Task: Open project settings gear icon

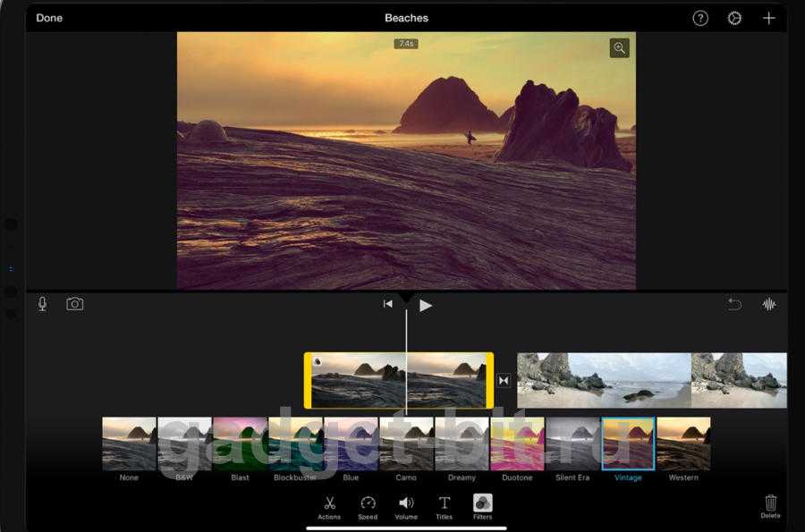Action: [x=734, y=18]
